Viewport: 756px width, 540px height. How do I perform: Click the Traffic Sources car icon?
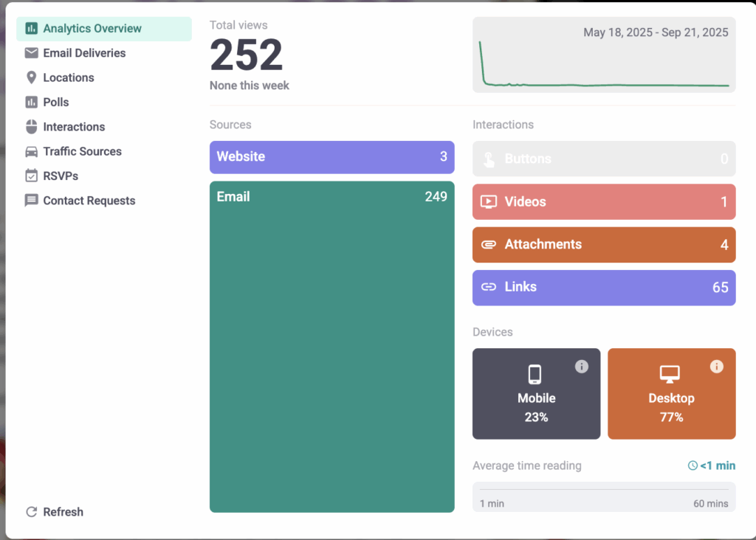click(31, 151)
